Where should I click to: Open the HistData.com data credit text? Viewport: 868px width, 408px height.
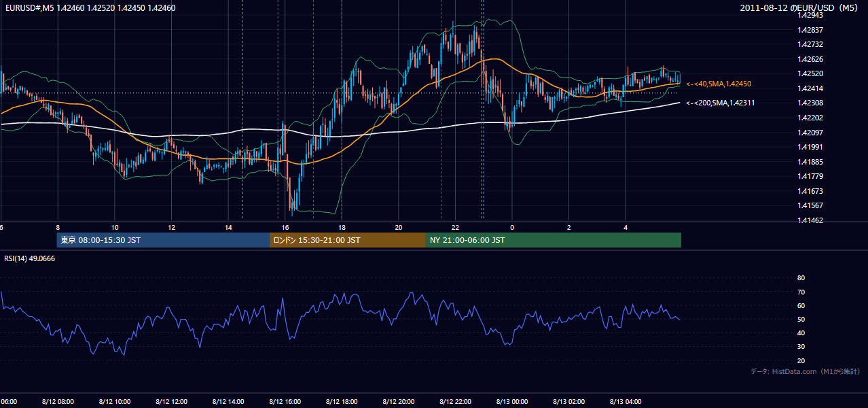(806, 371)
